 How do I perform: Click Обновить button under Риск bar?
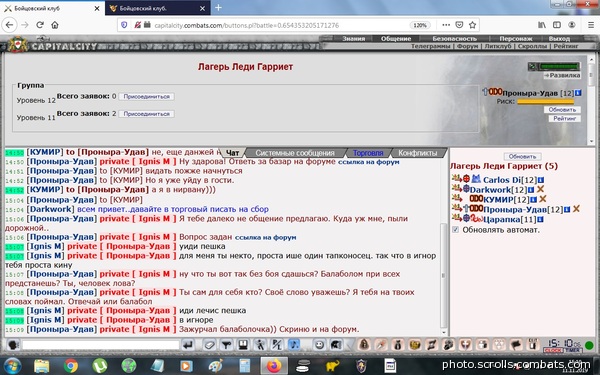click(x=562, y=109)
